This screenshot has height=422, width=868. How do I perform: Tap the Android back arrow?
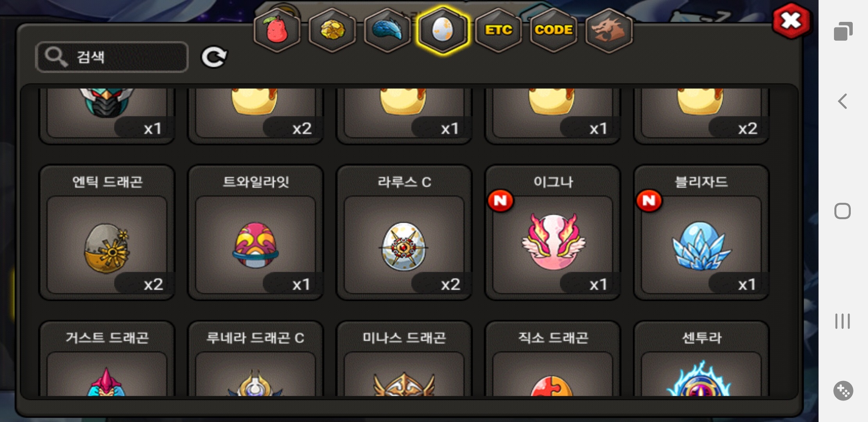pos(843,101)
